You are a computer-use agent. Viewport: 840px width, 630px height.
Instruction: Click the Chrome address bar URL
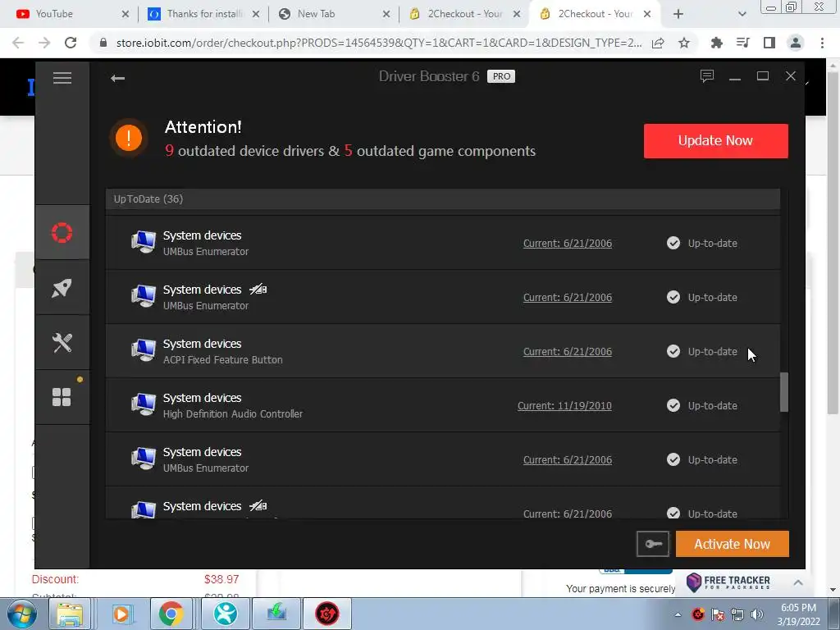click(x=379, y=43)
